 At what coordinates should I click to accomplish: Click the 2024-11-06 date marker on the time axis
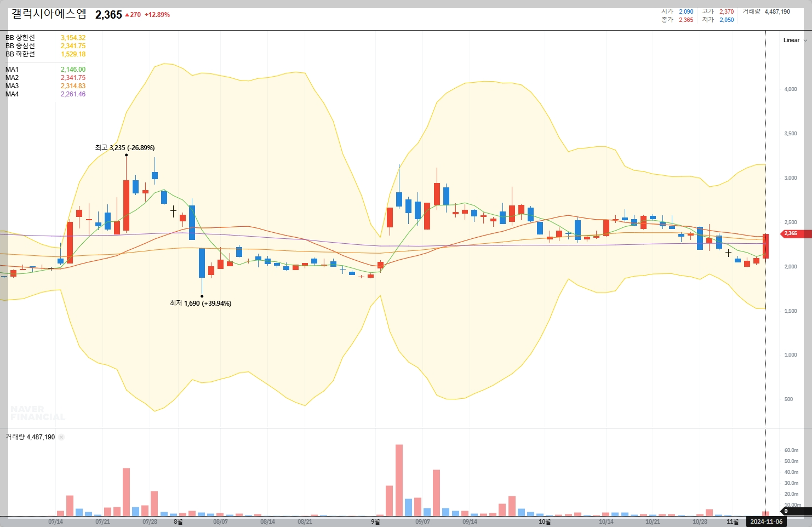[767, 522]
